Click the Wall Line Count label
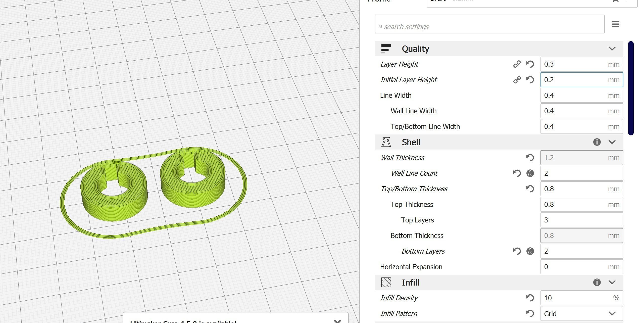 (x=414, y=173)
